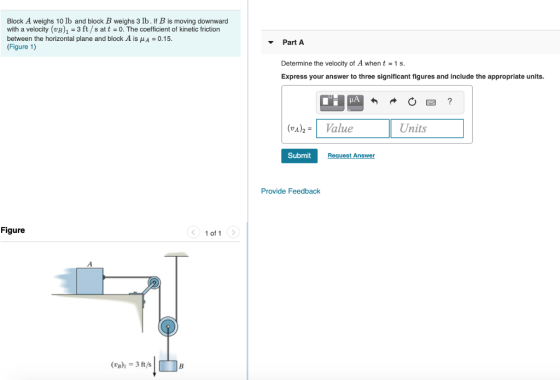Open the help question mark
This screenshot has height=380, width=560.
[450, 101]
